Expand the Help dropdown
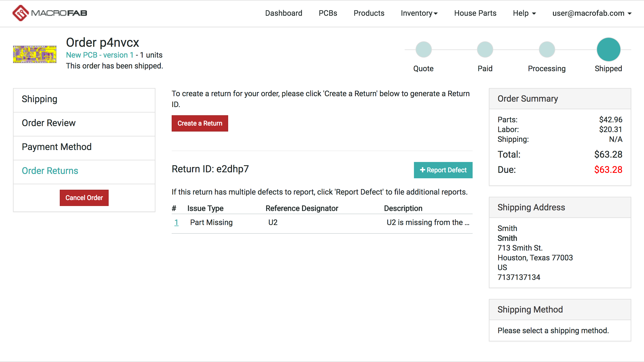 coord(524,13)
